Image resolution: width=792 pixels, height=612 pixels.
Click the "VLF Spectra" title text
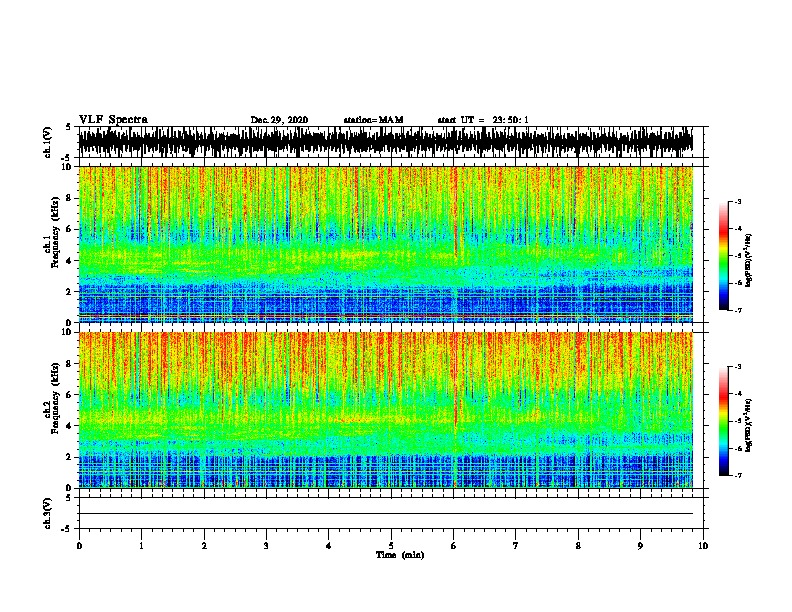(x=113, y=120)
